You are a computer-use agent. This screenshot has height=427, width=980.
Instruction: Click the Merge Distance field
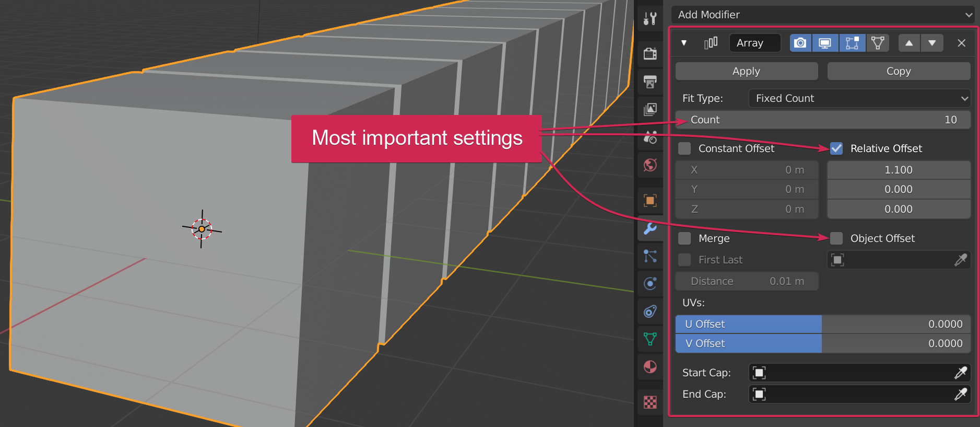[x=747, y=281]
